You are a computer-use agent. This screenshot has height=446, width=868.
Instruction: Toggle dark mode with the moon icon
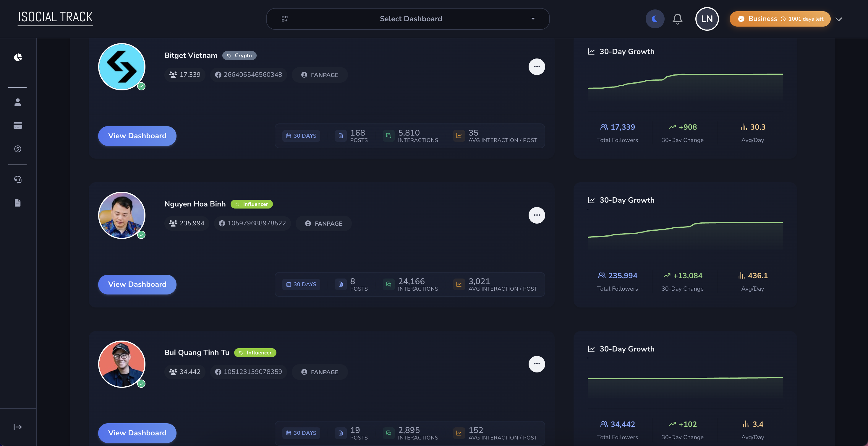click(x=655, y=19)
